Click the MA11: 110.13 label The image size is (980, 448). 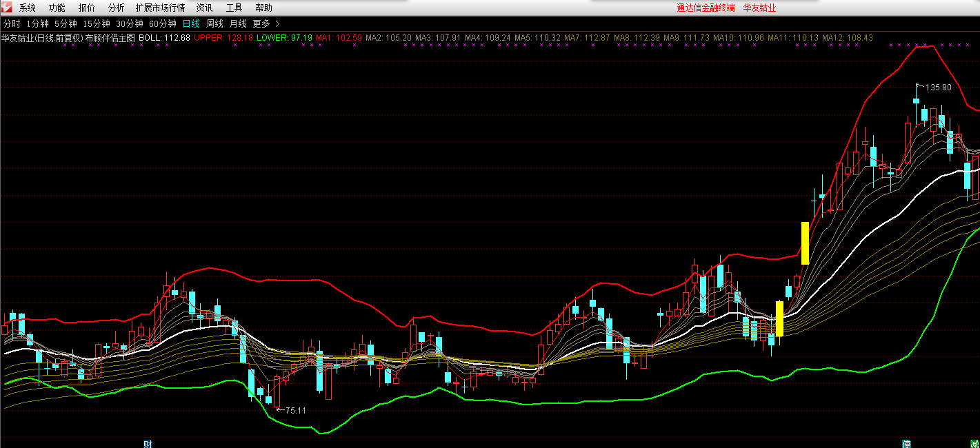click(793, 38)
